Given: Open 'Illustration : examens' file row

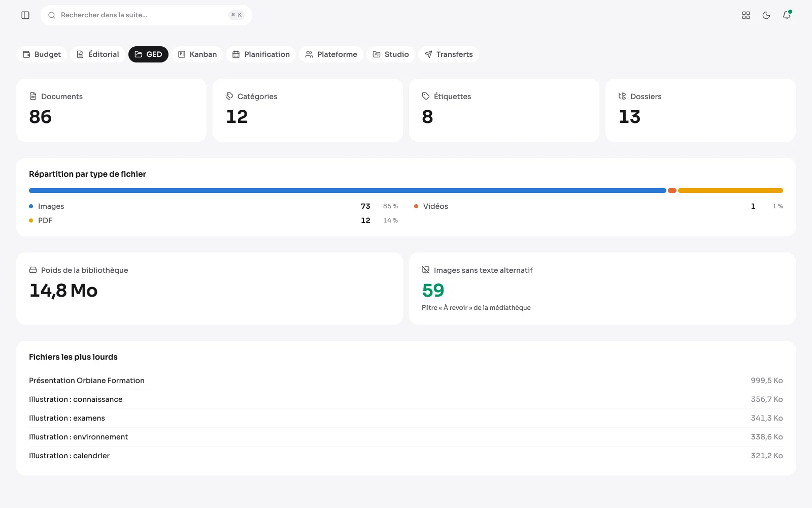Looking at the screenshot, I should point(406,418).
